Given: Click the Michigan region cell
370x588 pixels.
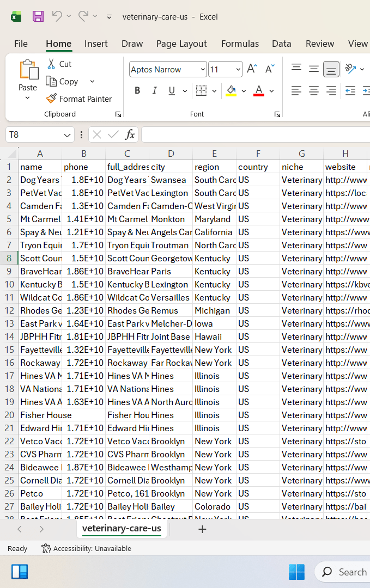Looking at the screenshot, I should point(214,310).
